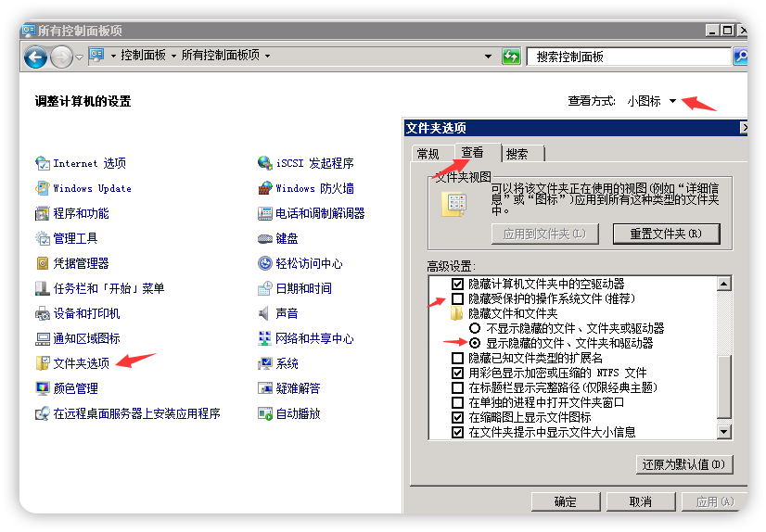Switch to the 搜索 tab
This screenshot has width=766, height=532.
point(522,154)
